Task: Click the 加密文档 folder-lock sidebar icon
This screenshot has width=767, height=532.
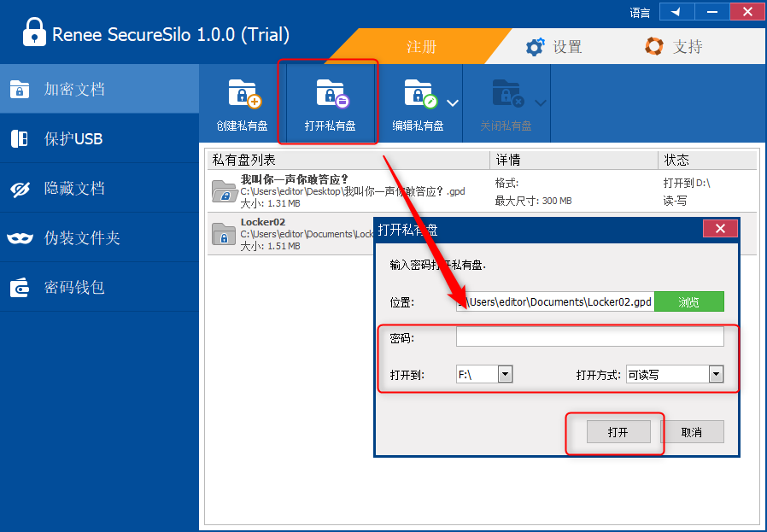Action: 20,90
